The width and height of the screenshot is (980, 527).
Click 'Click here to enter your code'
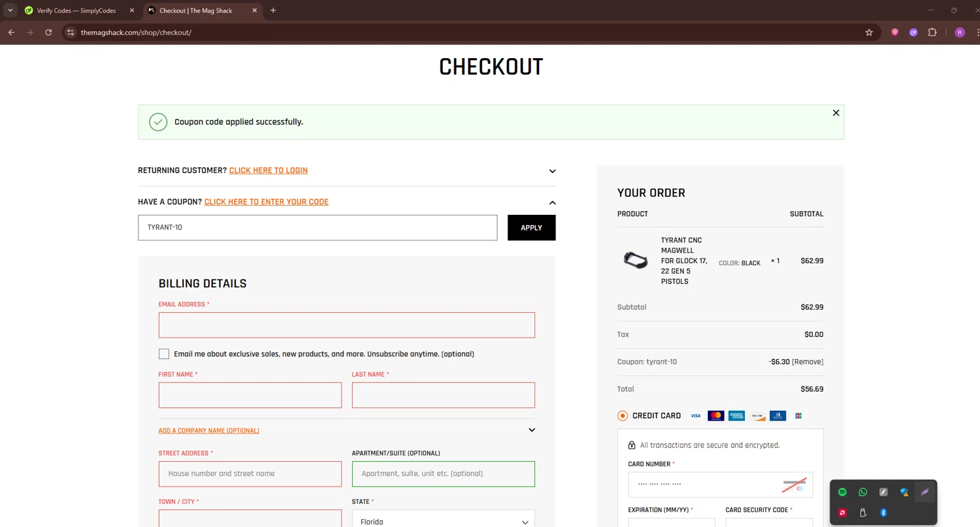(267, 202)
